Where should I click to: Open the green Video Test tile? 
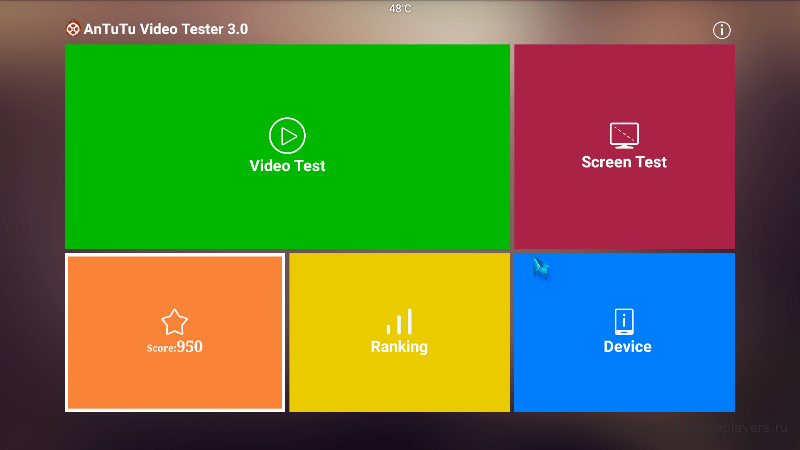[x=287, y=146]
